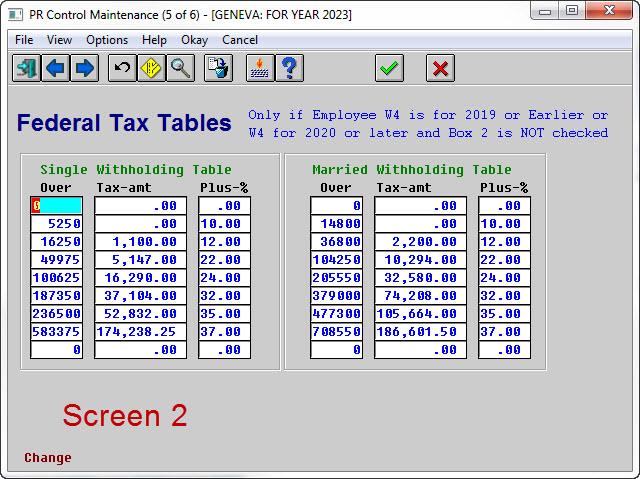640x479 pixels.
Task: Click Married Over field 477300
Action: tap(336, 313)
